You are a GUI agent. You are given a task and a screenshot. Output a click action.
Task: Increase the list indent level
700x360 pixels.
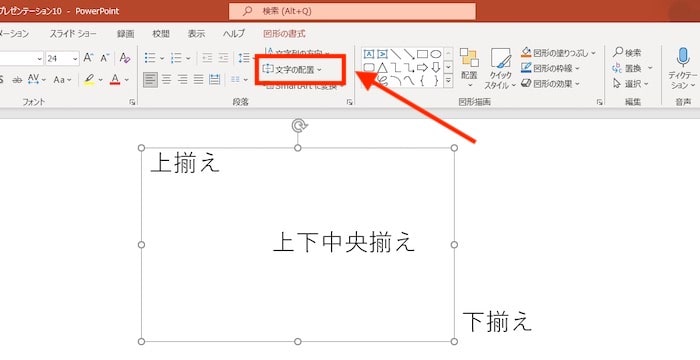[223, 58]
